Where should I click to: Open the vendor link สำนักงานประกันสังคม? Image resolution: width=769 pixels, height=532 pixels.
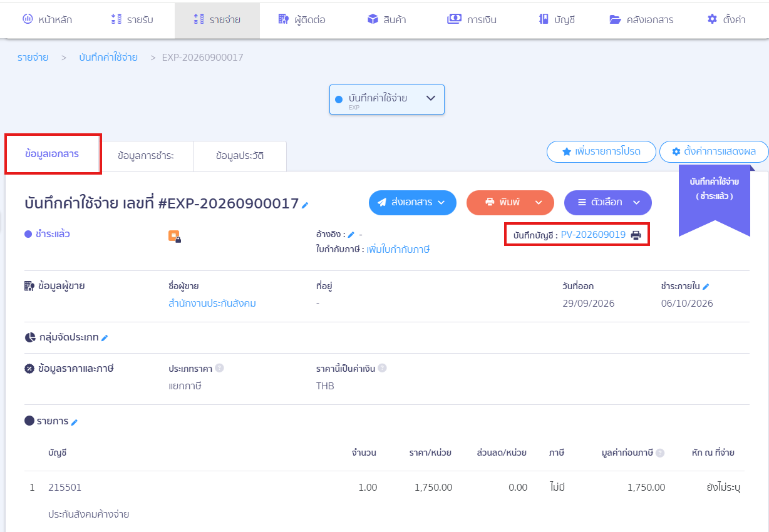[x=212, y=304]
